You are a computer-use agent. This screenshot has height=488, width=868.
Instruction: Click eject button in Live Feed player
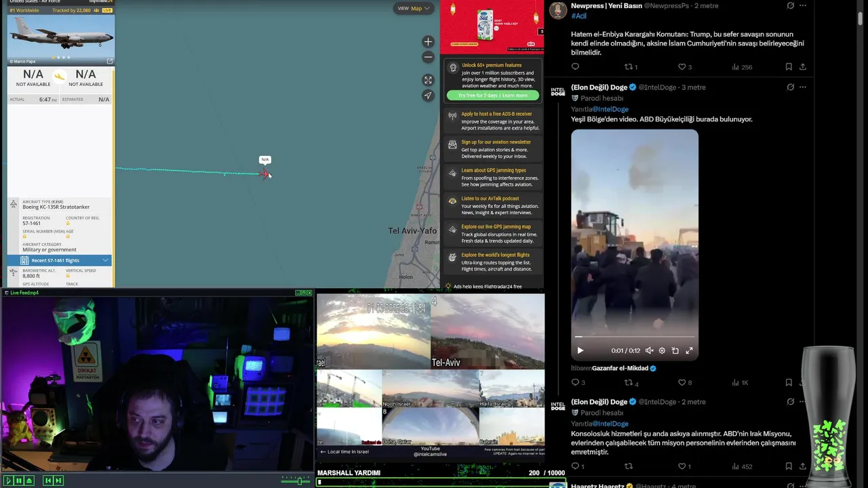[29, 481]
